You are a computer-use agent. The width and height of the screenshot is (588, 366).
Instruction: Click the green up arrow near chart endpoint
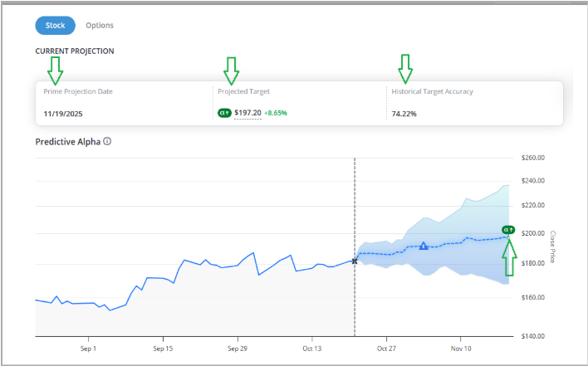coord(509,258)
